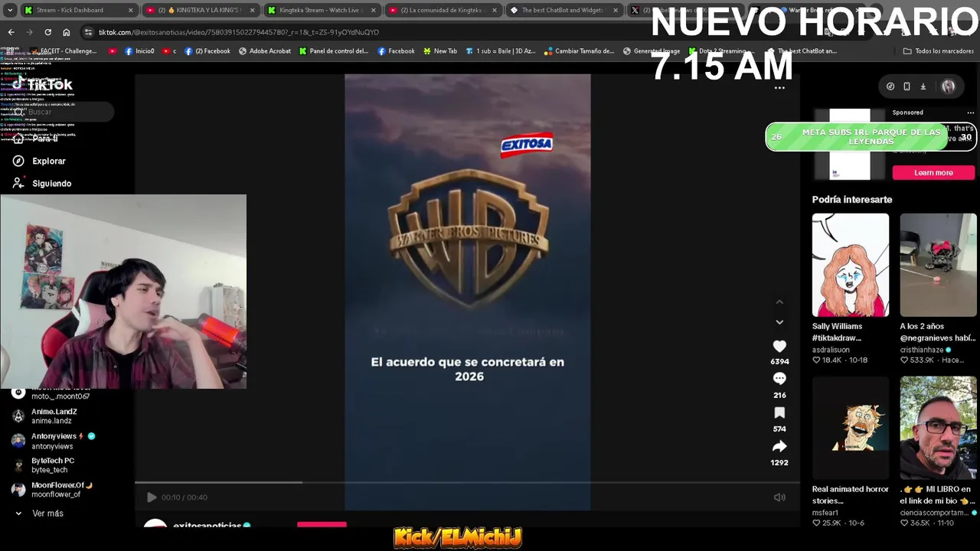Open Adobe Acrobat bookmark
The width and height of the screenshot is (980, 551).
(265, 51)
